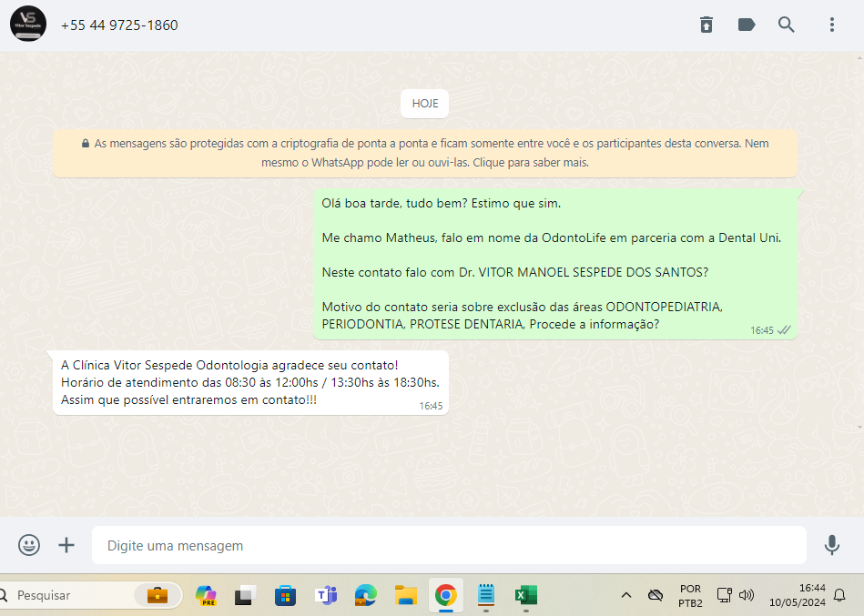Screen dimensions: 864x616
Task: Open the attach plus menu
Action: 66,545
